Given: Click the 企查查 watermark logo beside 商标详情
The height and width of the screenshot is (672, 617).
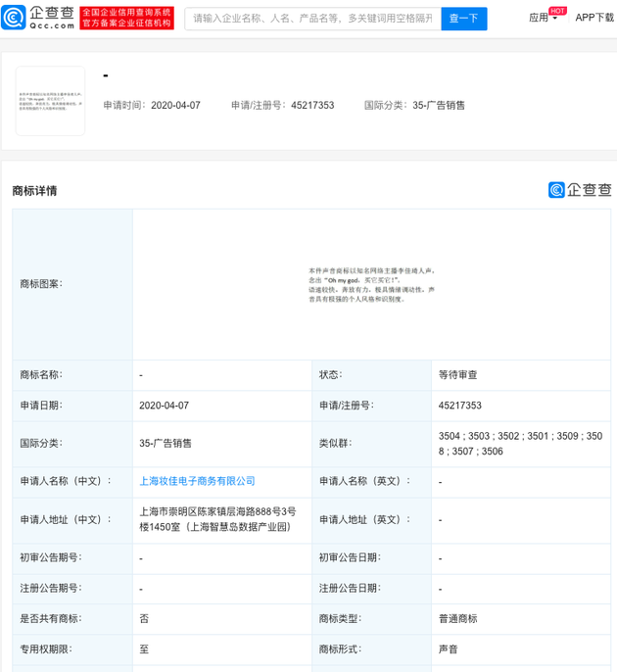Looking at the screenshot, I should coord(580,190).
